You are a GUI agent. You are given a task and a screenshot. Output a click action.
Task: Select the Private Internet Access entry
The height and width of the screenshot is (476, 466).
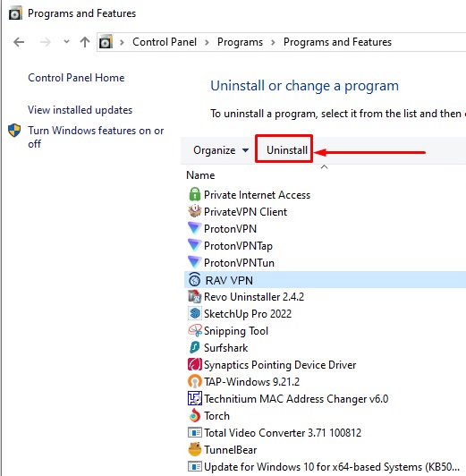tap(257, 194)
